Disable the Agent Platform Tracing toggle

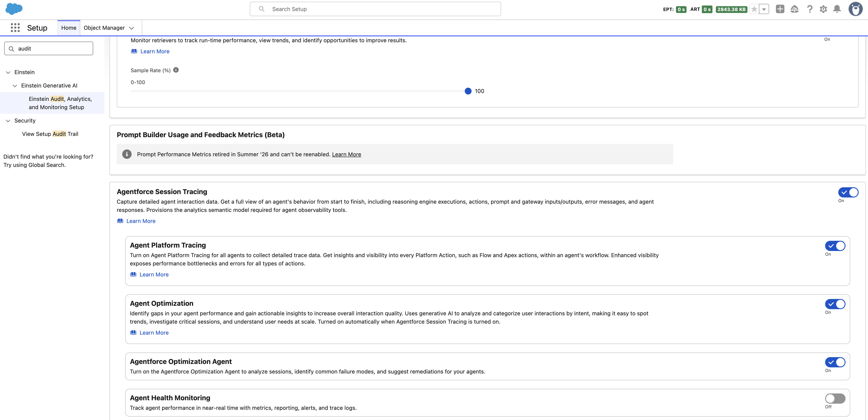(x=835, y=246)
